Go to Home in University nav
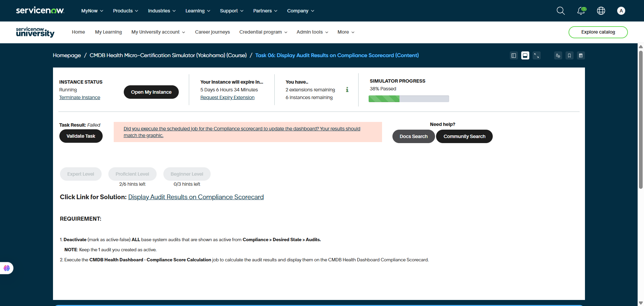644x306 pixels. click(x=78, y=32)
